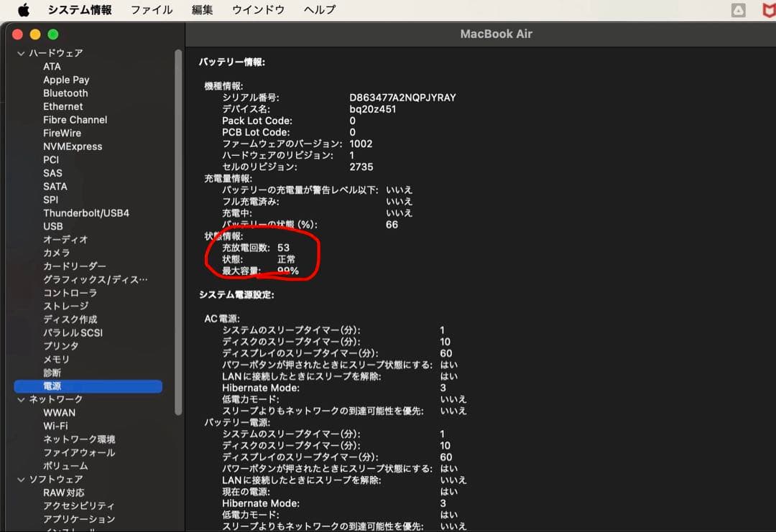Collapse the ネットワーク tree section
Image resolution: width=776 pixels, height=532 pixels.
pos(21,399)
